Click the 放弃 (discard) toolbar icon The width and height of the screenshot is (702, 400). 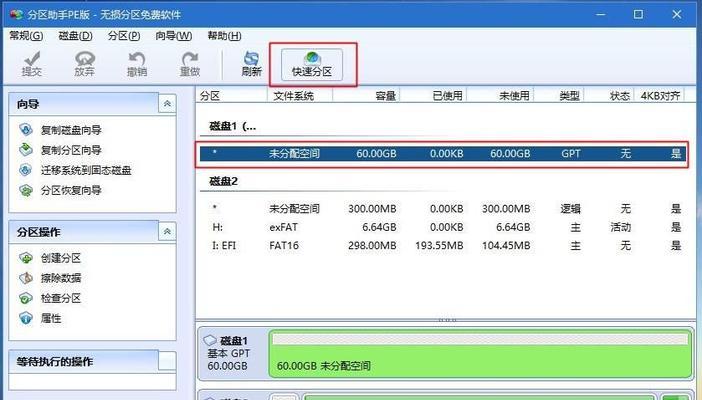pyautogui.click(x=85, y=63)
